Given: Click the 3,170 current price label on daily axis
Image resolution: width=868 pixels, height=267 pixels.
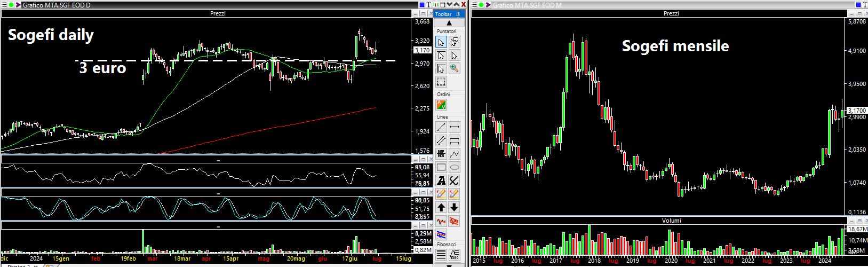Looking at the screenshot, I should (422, 50).
